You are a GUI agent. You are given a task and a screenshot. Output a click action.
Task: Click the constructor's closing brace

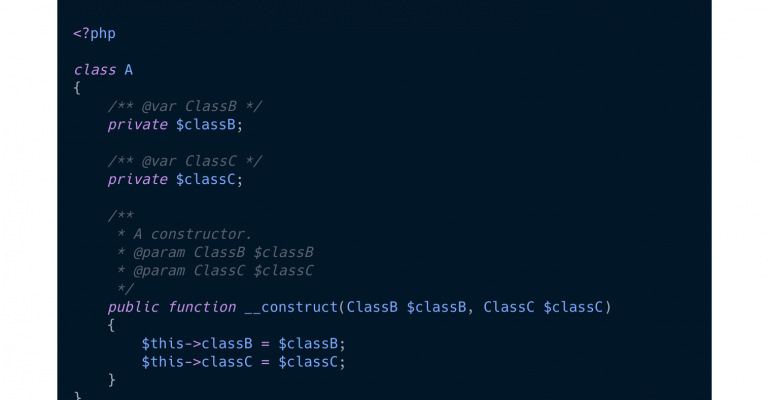(x=112, y=380)
